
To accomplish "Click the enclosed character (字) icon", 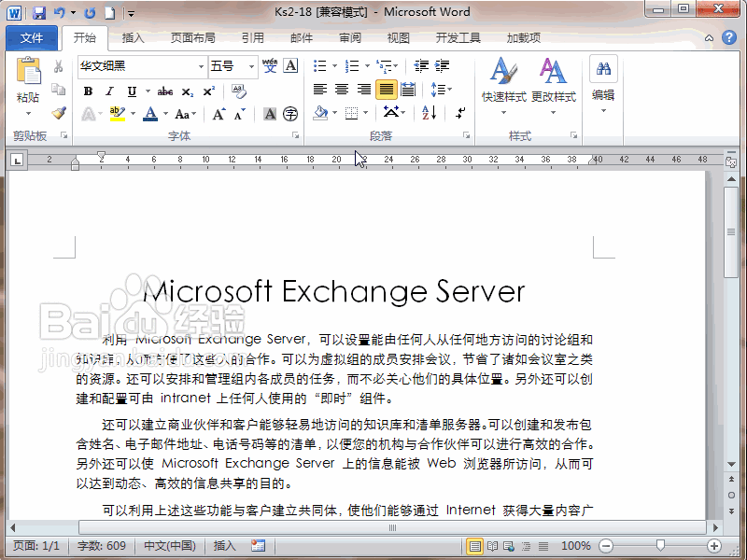I will click(290, 114).
